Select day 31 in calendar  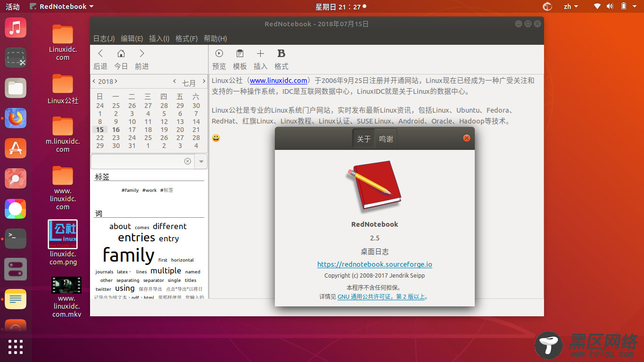pos(132,146)
